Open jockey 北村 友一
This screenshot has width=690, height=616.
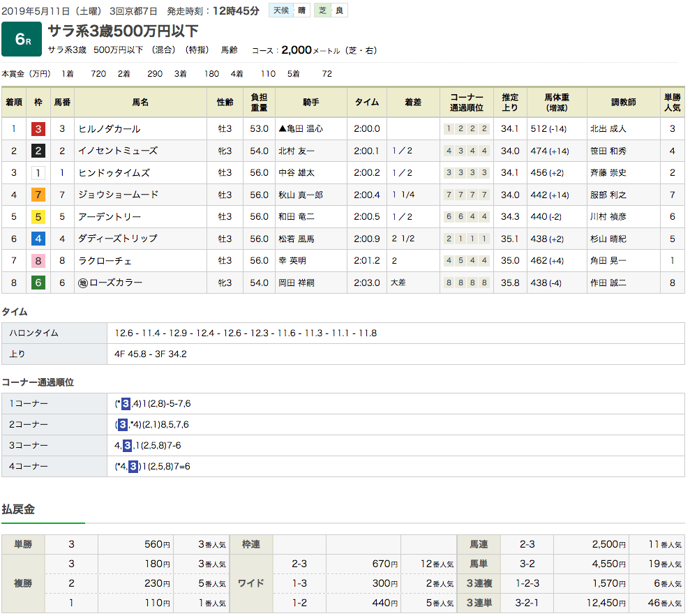[297, 151]
